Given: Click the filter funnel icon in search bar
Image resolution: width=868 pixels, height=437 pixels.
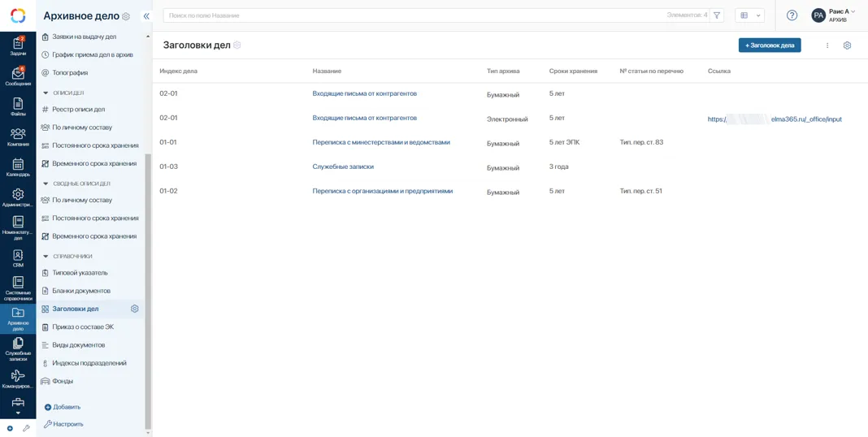Looking at the screenshot, I should point(717,15).
